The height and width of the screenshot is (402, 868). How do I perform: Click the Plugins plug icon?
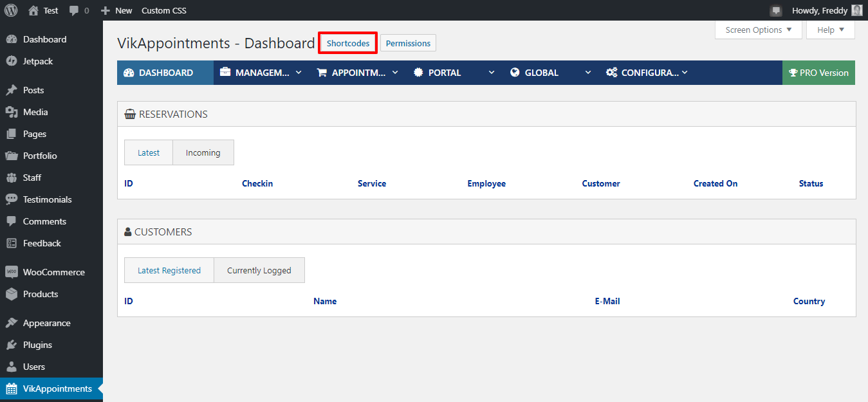click(12, 345)
